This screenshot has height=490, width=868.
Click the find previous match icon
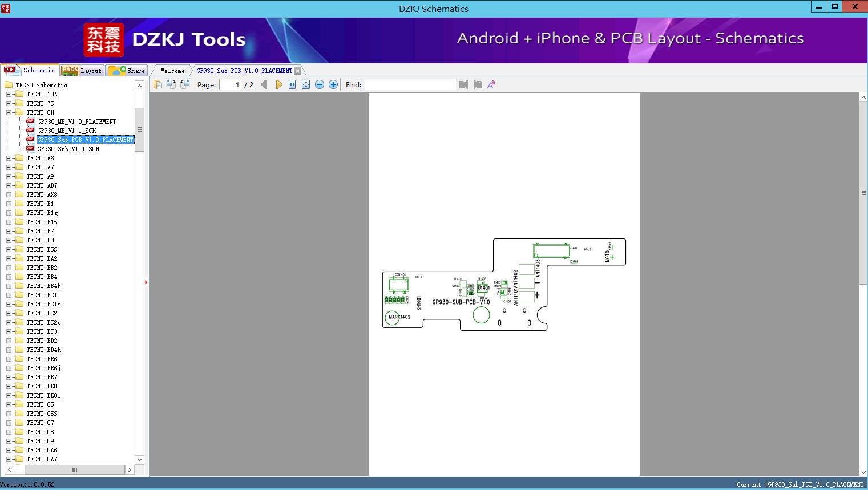point(463,84)
